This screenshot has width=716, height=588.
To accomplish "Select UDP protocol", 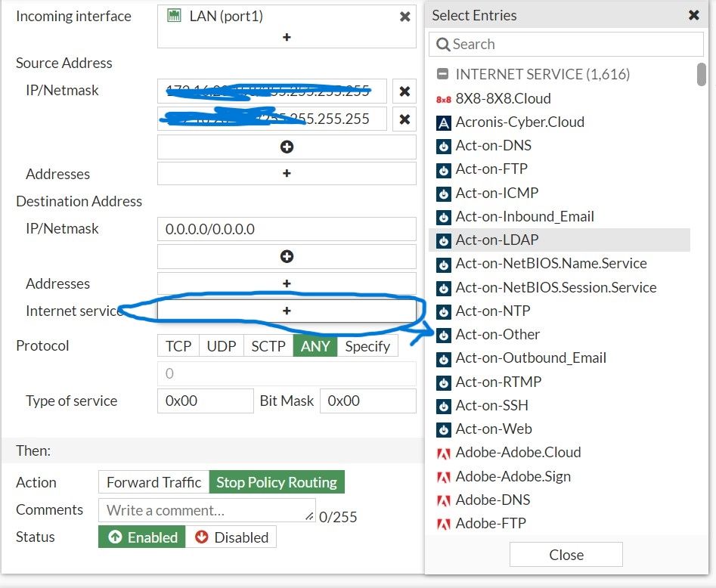I will [222, 346].
